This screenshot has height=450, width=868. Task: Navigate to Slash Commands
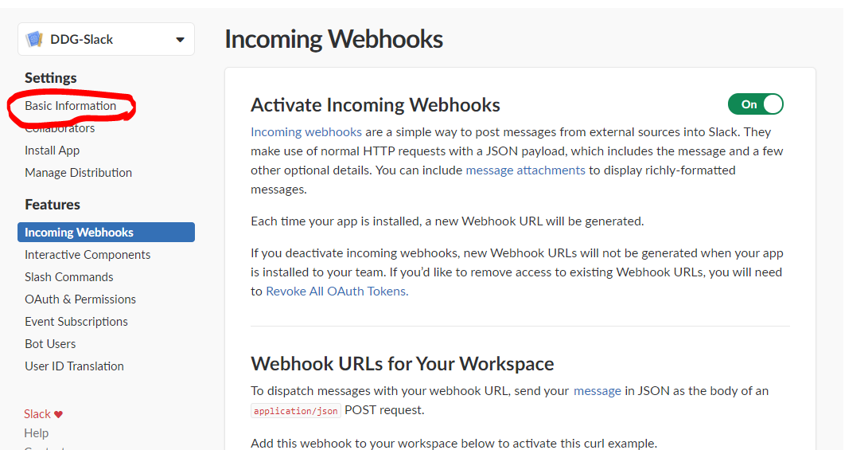(68, 277)
